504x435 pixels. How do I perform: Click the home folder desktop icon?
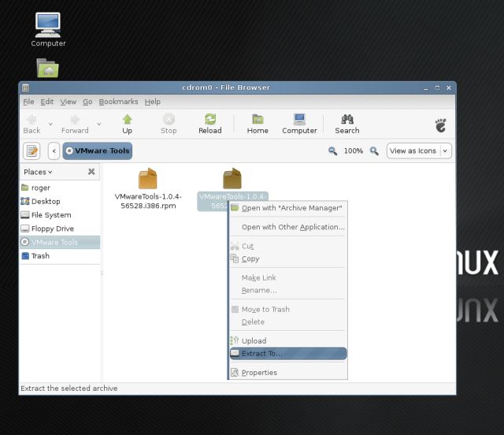[x=47, y=68]
